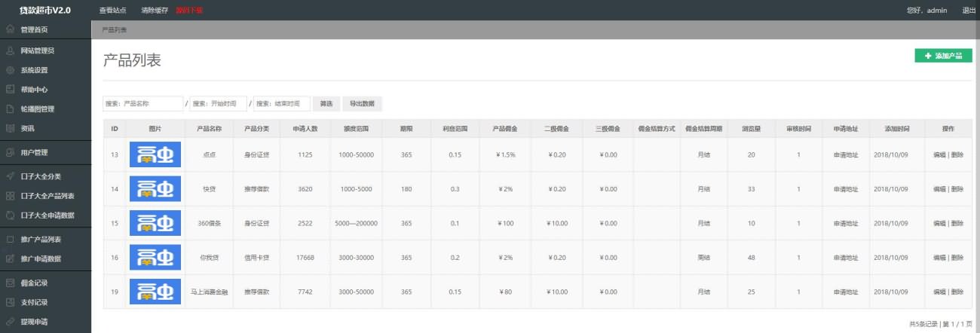Click the paper-plane icon beside 口子大全分类

[10, 176]
